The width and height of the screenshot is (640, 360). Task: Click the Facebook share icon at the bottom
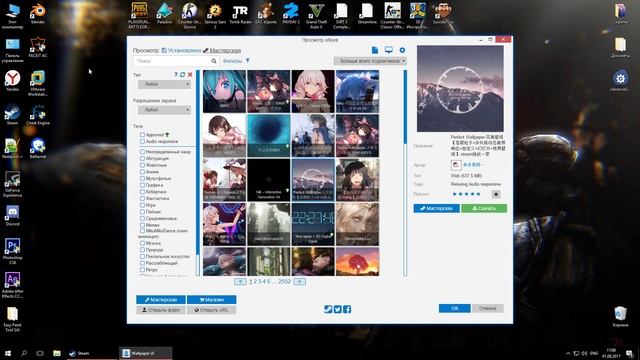347,309
